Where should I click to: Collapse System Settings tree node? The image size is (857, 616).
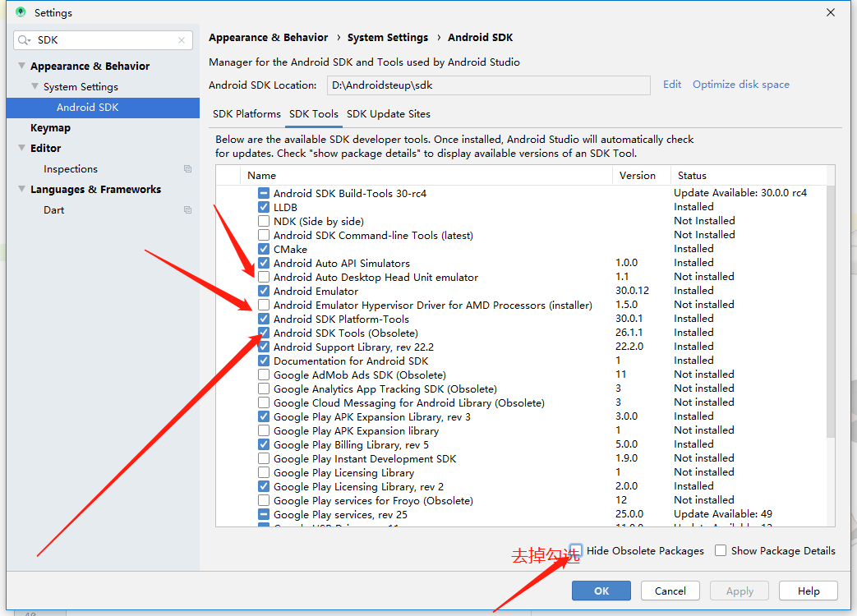coord(35,86)
